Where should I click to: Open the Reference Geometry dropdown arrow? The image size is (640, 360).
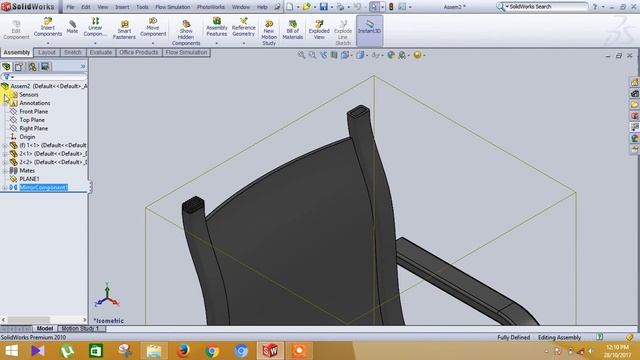click(x=244, y=43)
